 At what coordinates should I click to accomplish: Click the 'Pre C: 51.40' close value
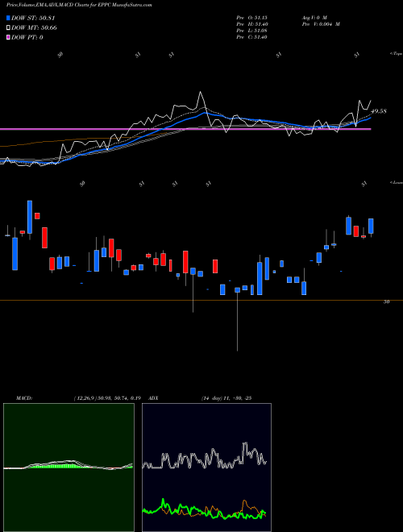tap(252, 37)
